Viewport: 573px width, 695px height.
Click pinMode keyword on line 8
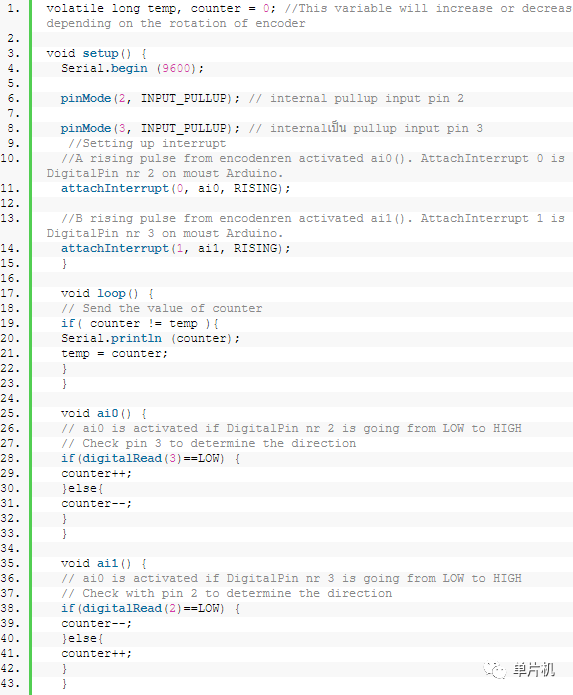(x=86, y=129)
